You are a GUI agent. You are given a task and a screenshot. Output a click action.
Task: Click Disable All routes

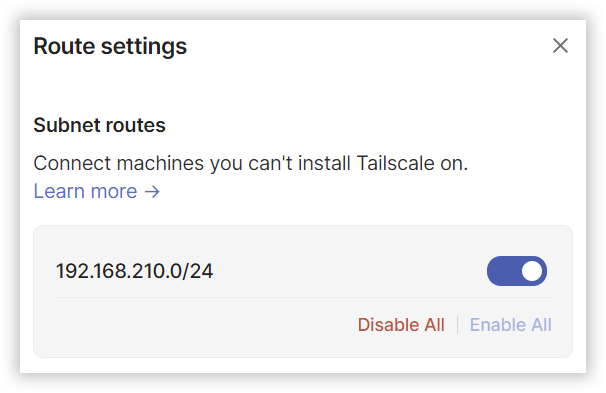coord(401,325)
